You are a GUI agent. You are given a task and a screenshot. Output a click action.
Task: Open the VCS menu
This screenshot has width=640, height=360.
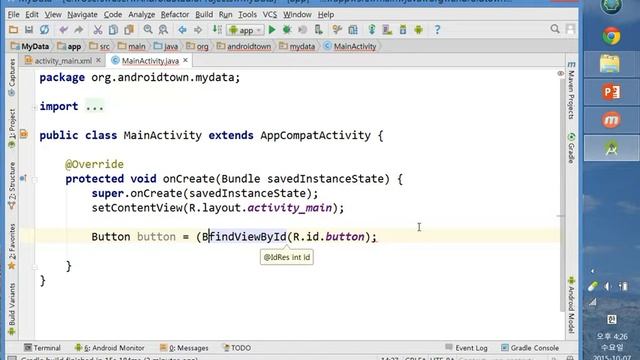pos(269,15)
